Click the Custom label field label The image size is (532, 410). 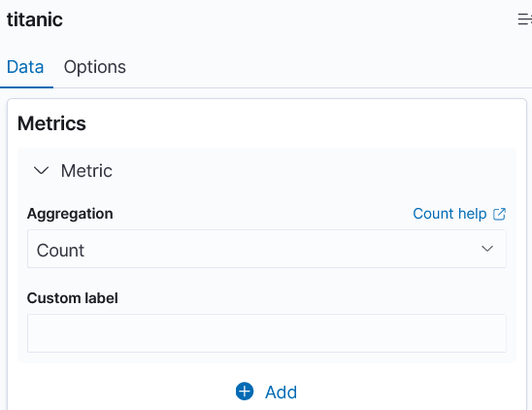click(x=72, y=298)
